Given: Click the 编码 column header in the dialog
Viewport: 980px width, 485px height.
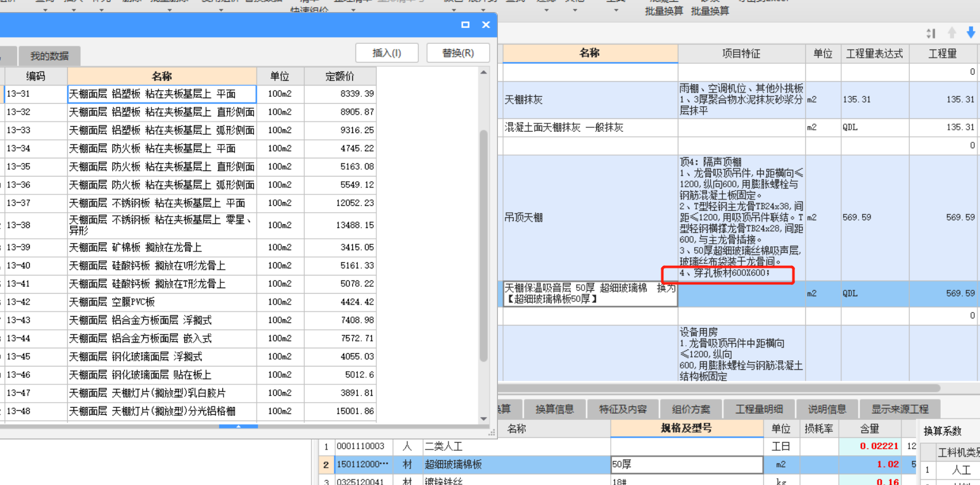Looking at the screenshot, I should click(x=35, y=77).
